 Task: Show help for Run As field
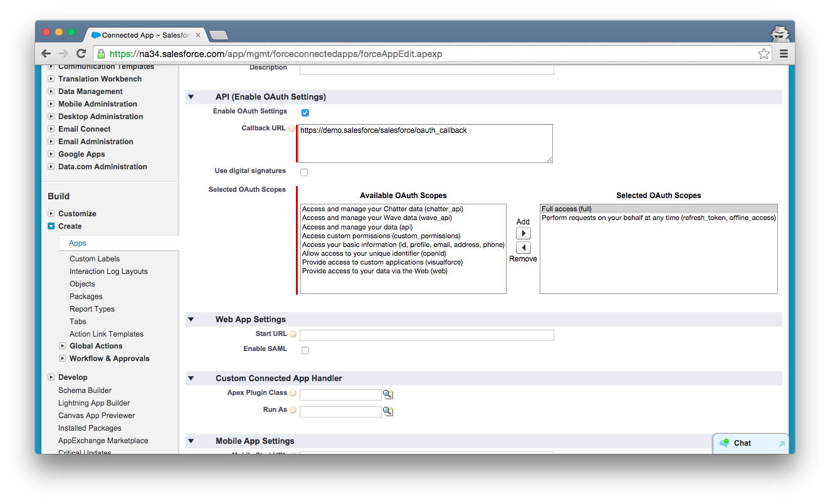coord(293,411)
